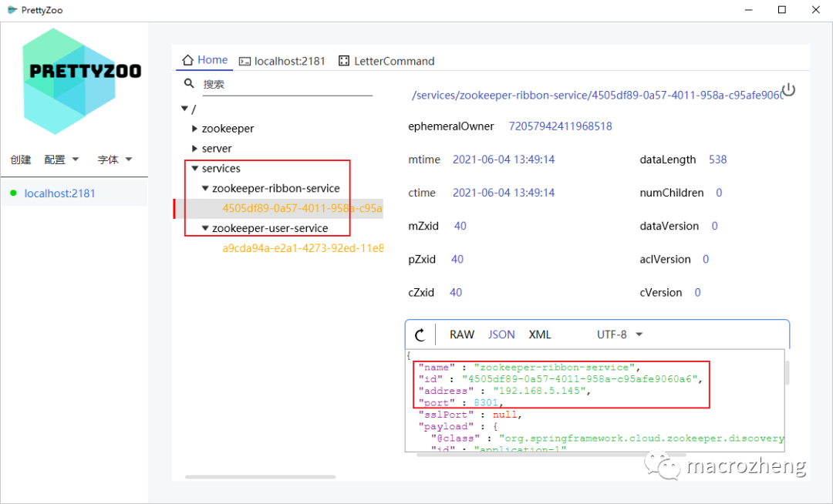The height and width of the screenshot is (504, 833).
Task: Click the cVersion value 0
Action: (x=697, y=292)
